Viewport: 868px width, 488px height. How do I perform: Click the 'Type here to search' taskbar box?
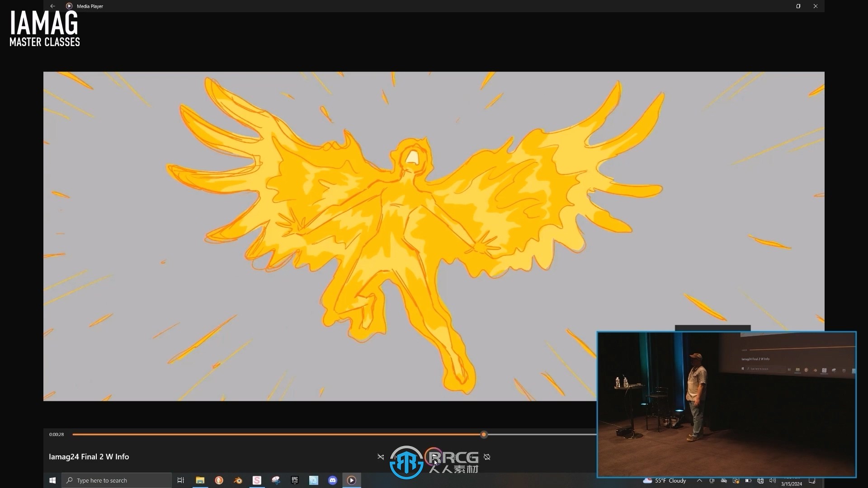[117, 480]
